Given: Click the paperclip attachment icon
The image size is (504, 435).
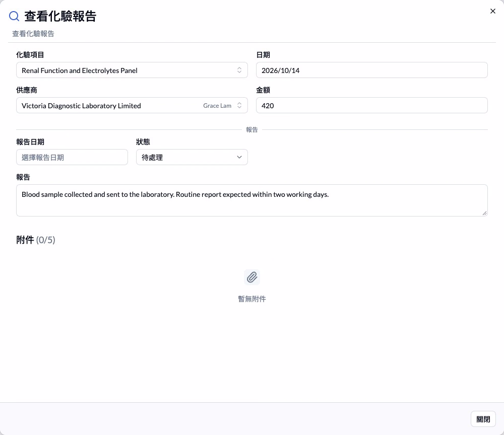Looking at the screenshot, I should 251,277.
